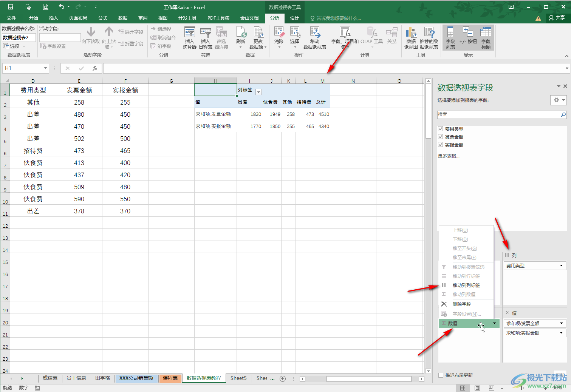This screenshot has height=392, width=571.
Task: Switch to the XXX公司销售额 sheet tab
Action: click(136, 378)
